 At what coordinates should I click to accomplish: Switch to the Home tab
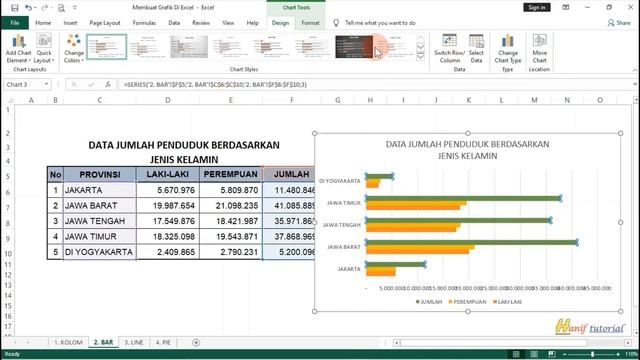(x=43, y=23)
